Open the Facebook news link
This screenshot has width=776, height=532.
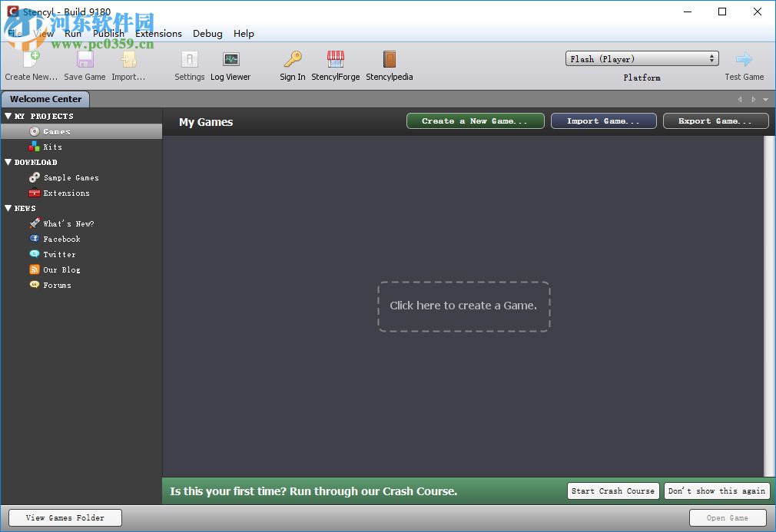pos(81,239)
